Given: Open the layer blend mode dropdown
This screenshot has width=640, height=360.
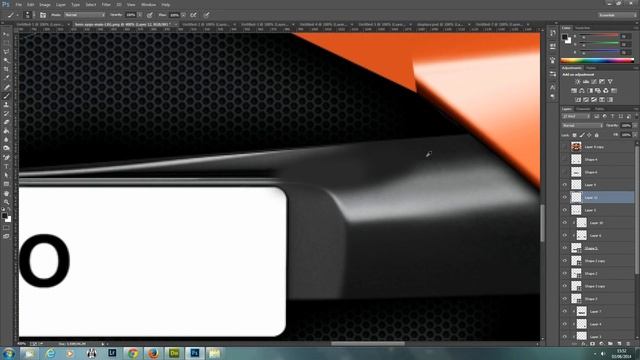Looking at the screenshot, I should tap(582, 126).
